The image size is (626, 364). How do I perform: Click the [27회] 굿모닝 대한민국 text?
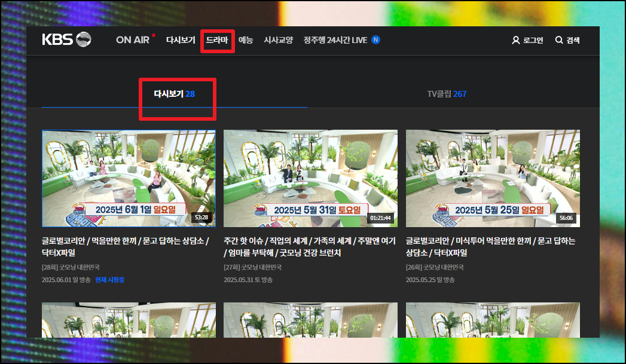tap(253, 267)
